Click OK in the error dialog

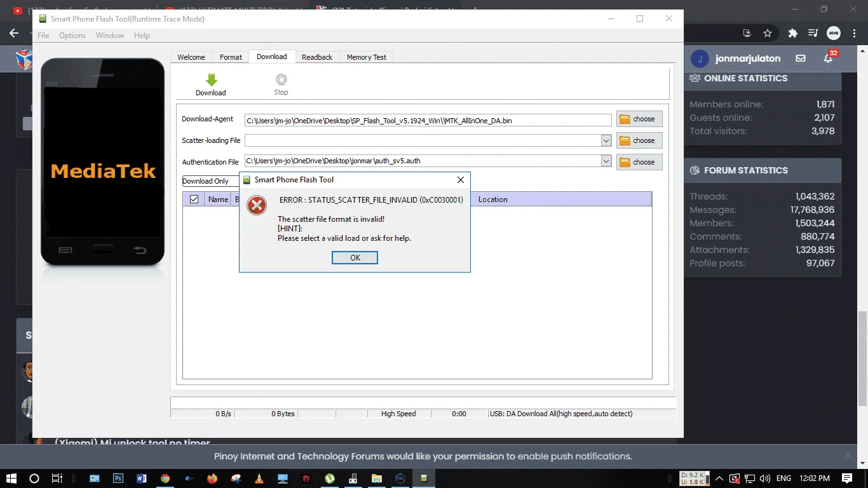(355, 257)
